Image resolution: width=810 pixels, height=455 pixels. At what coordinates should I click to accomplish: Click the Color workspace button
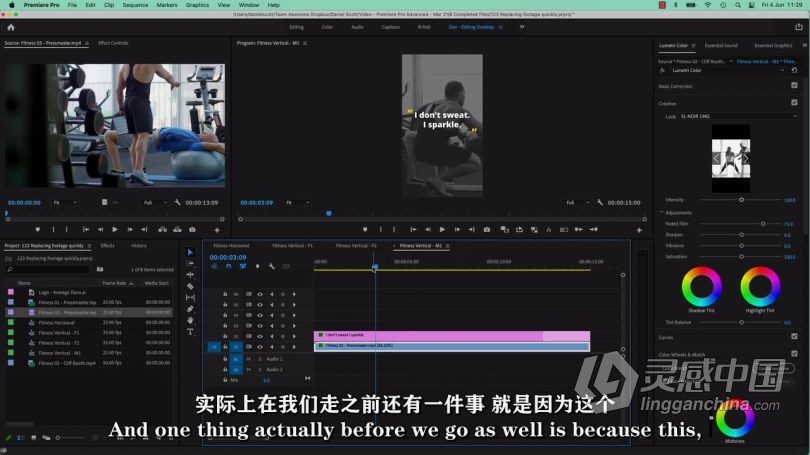pyautogui.click(x=327, y=27)
